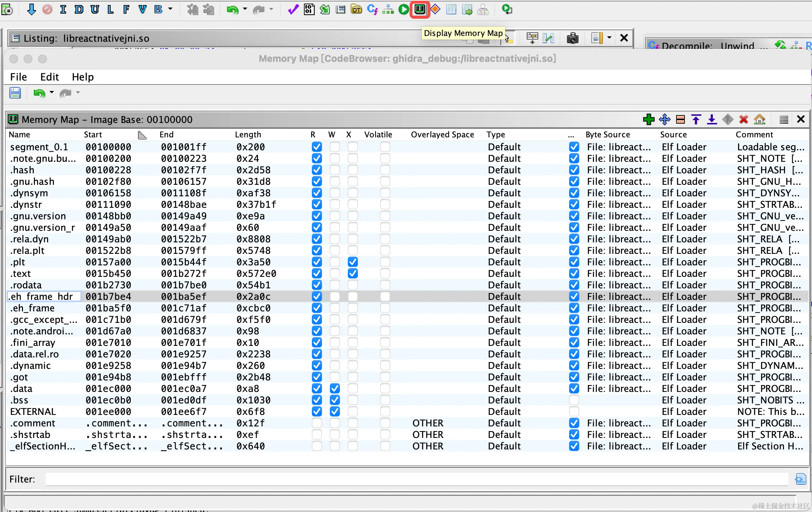The height and width of the screenshot is (512, 812).
Task: Click the 'D' data navigation icon
Action: (x=79, y=9)
